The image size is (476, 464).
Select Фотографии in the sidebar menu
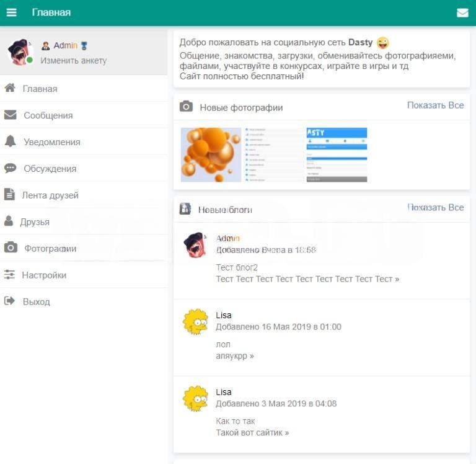pos(50,249)
